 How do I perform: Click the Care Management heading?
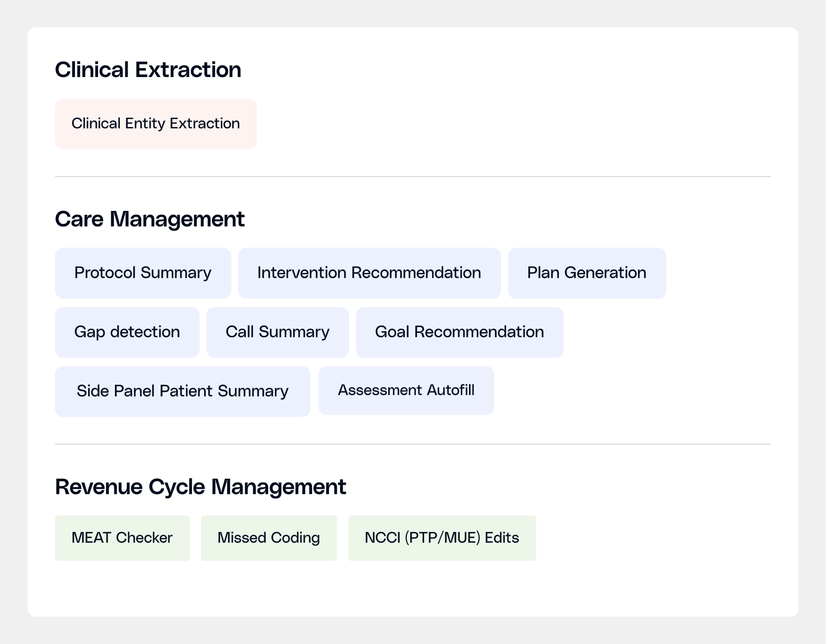[x=150, y=219]
